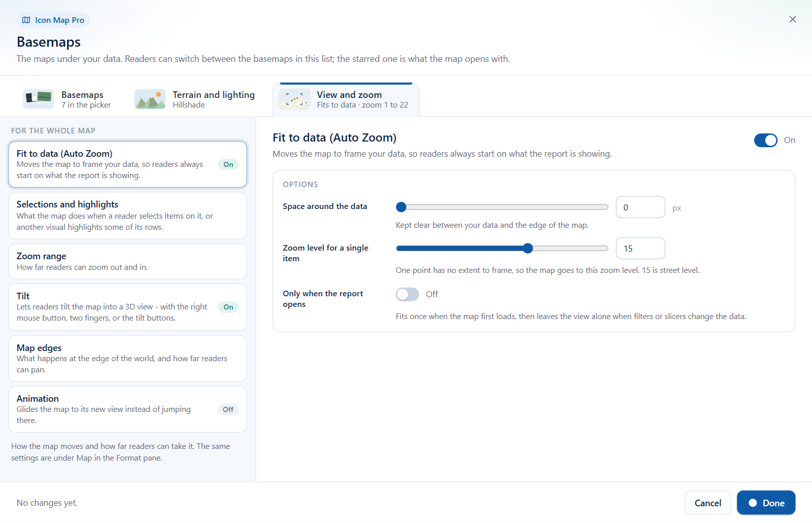
Task: Open the Animation settings card
Action: point(128,409)
